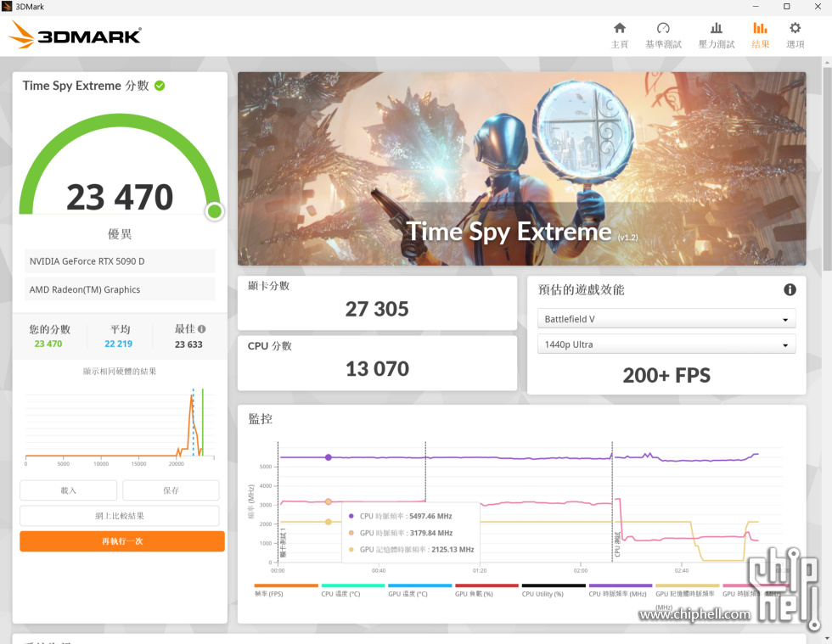Toggle the GPU 溫度 (°C) blue legend swatch
832x644 pixels.
click(x=419, y=585)
